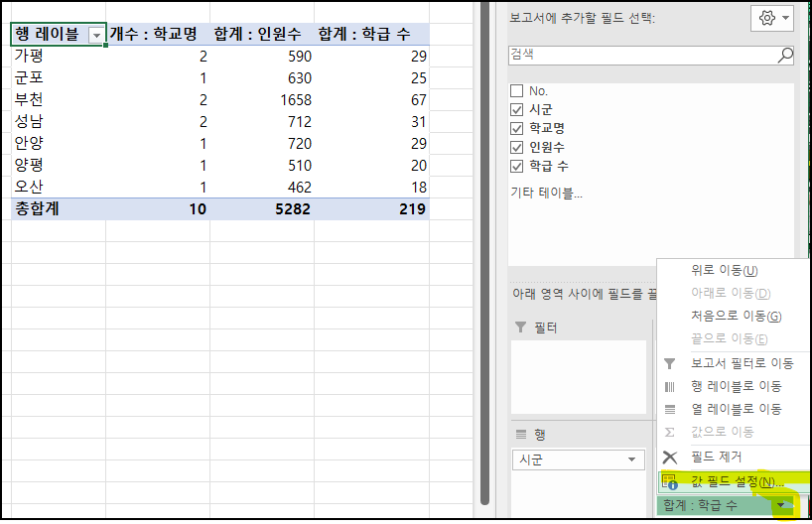Viewport: 812px width, 524px height.
Task: Click the 값 필드 설정 settings icon
Action: click(670, 482)
